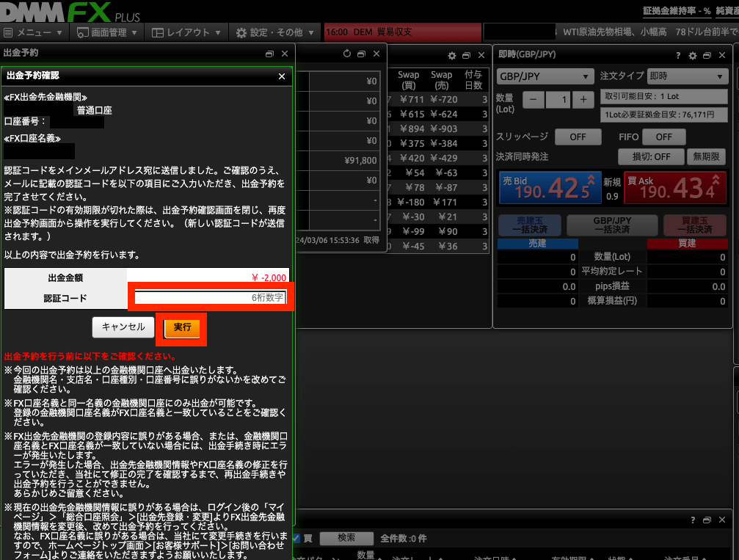The height and width of the screenshot is (560, 739).
Task: Decrease lot quantity with the minus button
Action: pyautogui.click(x=534, y=100)
